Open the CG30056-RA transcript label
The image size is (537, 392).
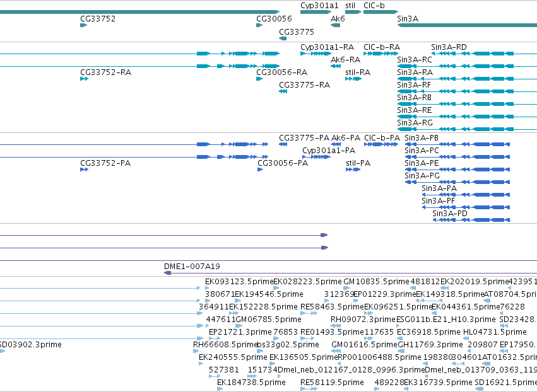point(281,72)
